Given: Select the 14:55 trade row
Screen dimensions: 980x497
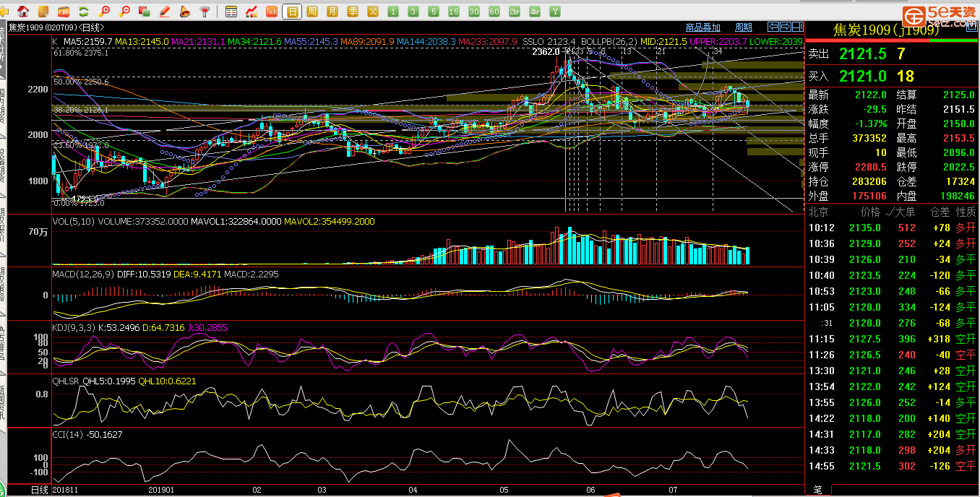Looking at the screenshot, I should 892,466.
